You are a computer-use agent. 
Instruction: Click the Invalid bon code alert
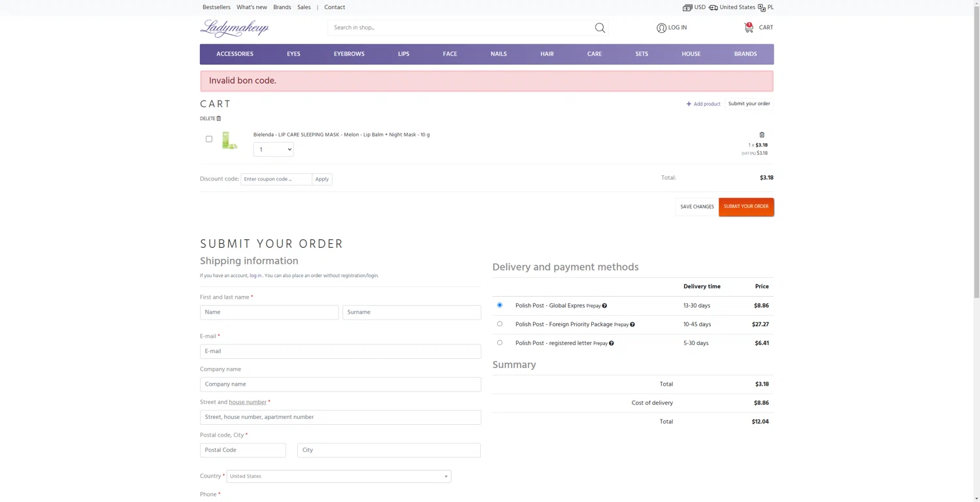coord(487,81)
